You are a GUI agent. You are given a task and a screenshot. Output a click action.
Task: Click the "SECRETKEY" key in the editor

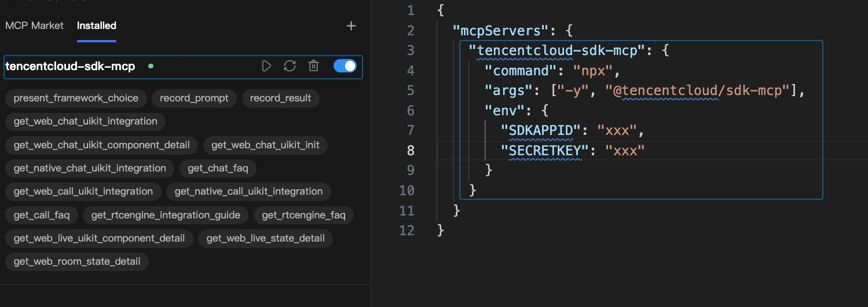click(545, 151)
